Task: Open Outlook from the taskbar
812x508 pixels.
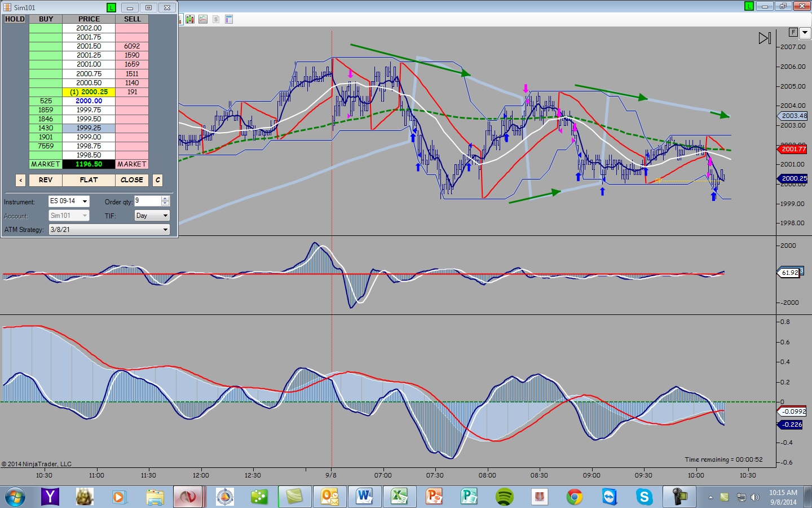Action: tap(329, 497)
